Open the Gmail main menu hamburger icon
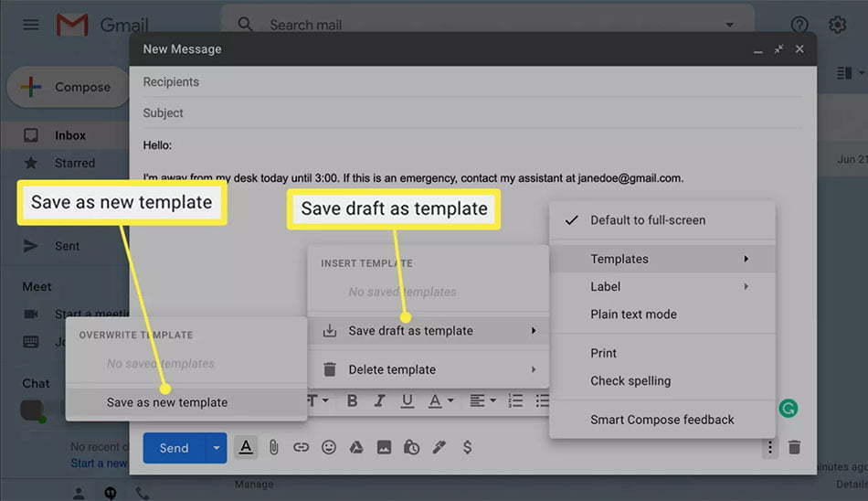The width and height of the screenshot is (868, 501). (x=31, y=25)
